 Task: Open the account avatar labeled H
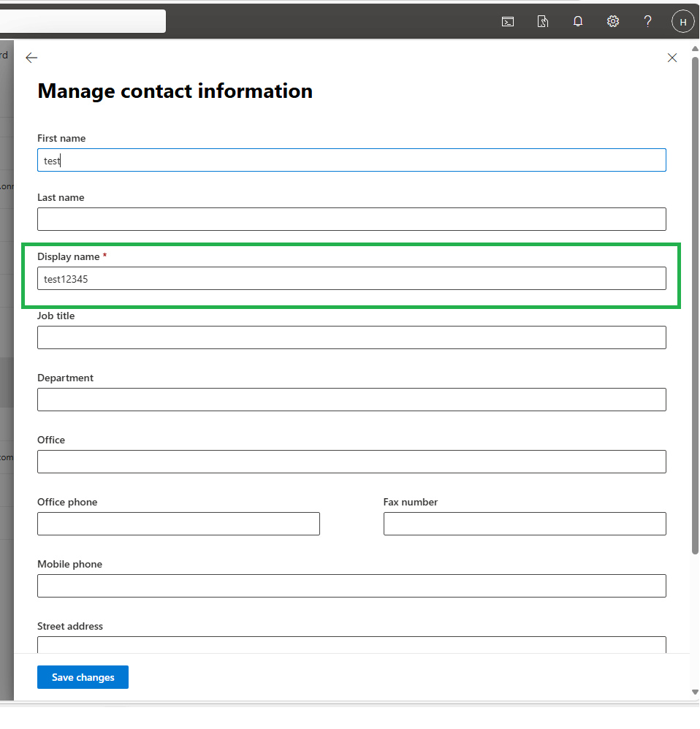(x=682, y=22)
